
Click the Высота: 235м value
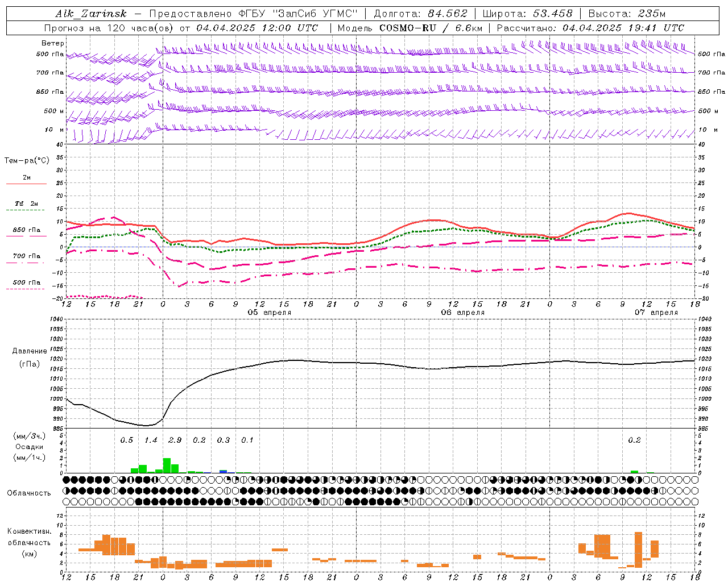[x=627, y=14]
